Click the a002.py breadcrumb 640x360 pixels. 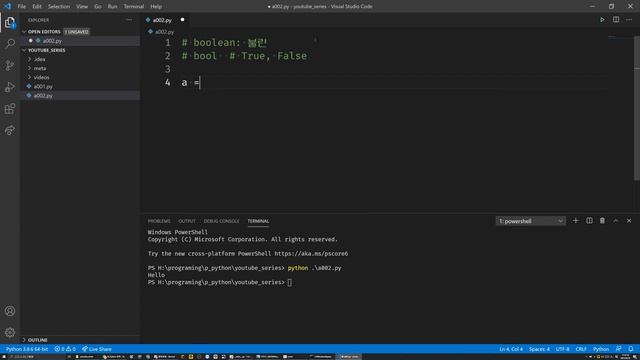click(x=161, y=31)
